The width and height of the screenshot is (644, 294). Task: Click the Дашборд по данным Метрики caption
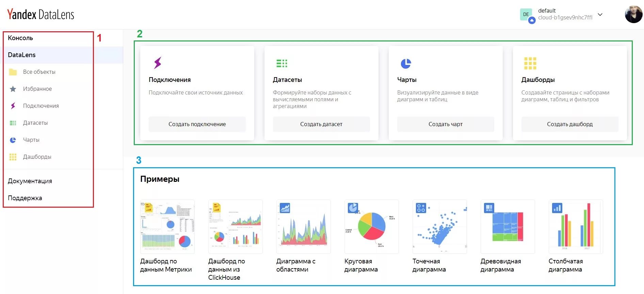click(x=166, y=265)
